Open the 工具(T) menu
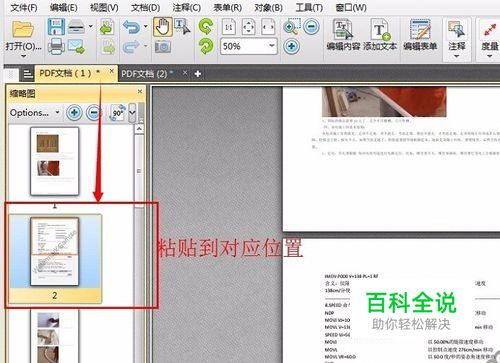This screenshot has height=363, width=500. [309, 7]
